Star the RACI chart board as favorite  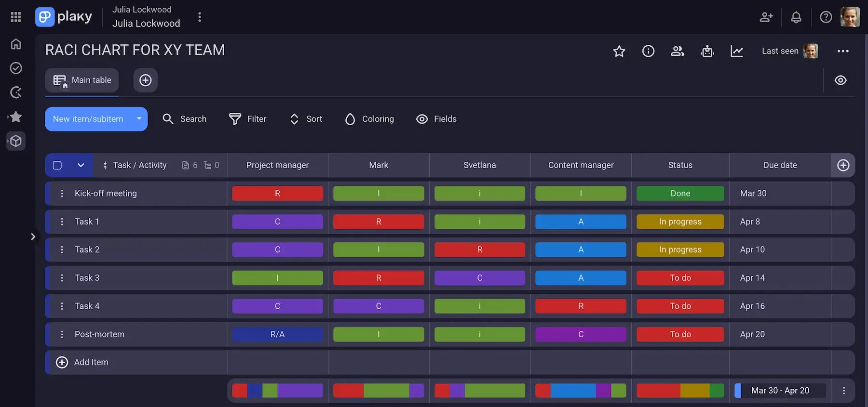619,51
